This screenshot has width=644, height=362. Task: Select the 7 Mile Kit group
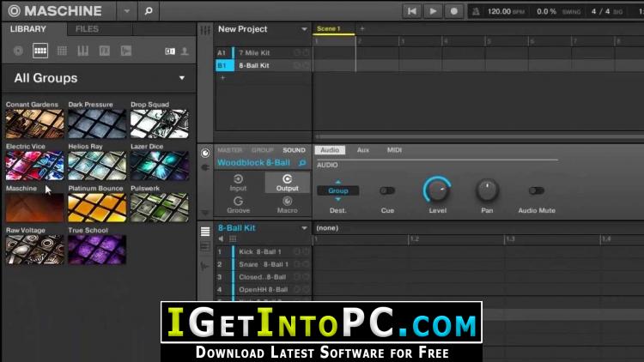pyautogui.click(x=253, y=52)
